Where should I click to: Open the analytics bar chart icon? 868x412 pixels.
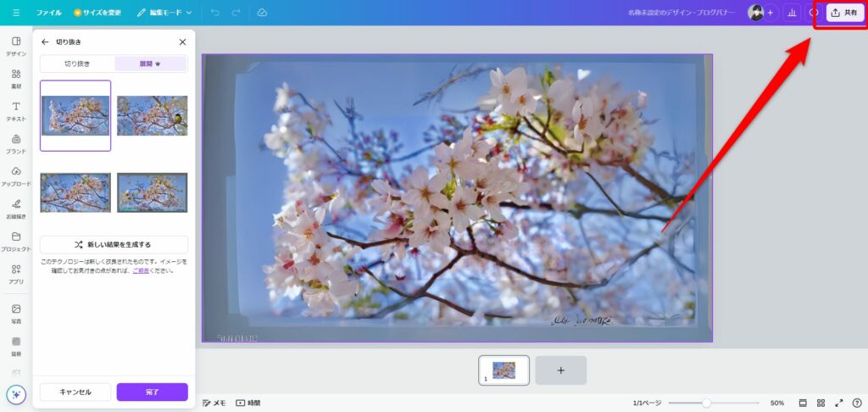pos(792,13)
